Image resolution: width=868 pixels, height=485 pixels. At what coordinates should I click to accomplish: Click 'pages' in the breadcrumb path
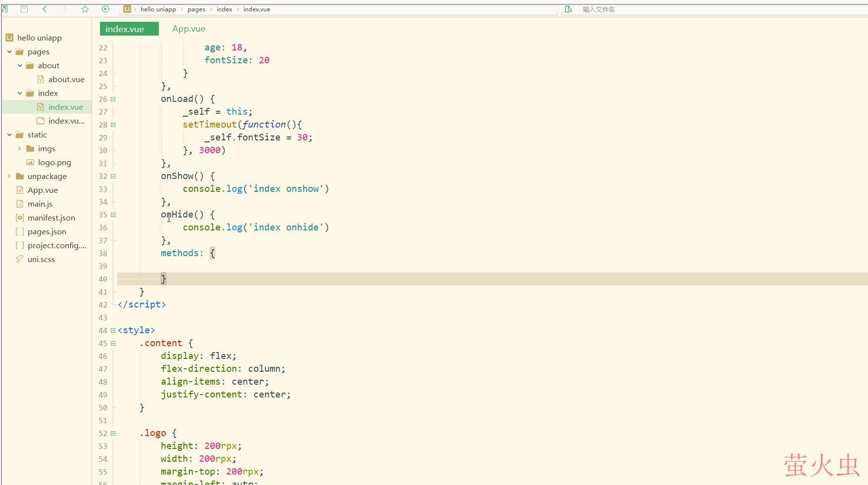(196, 9)
